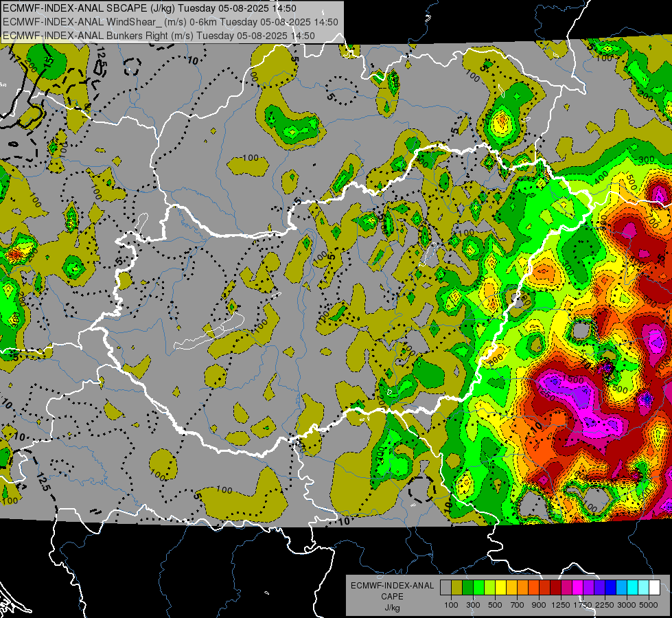The width and height of the screenshot is (672, 618).
Task: Click the J/kg unit label in the legend
Action: click(x=392, y=608)
